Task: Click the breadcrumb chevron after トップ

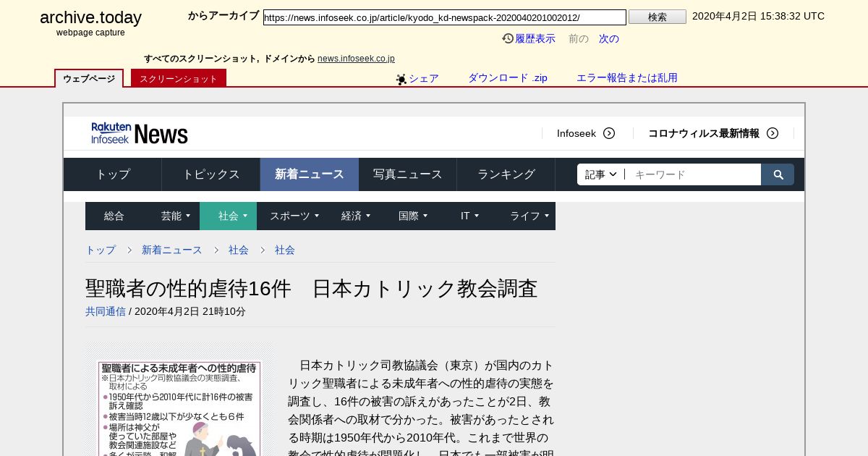Action: pyautogui.click(x=129, y=250)
